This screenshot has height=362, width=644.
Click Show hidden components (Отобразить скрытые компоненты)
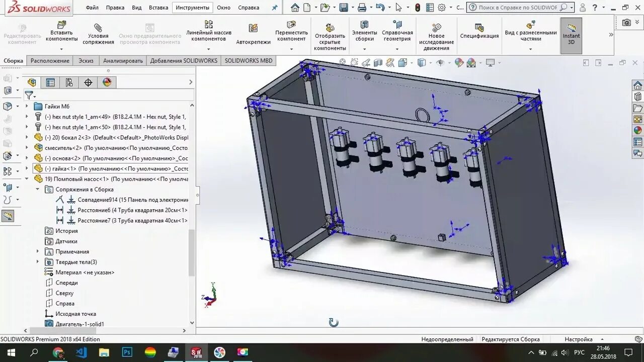(x=330, y=37)
